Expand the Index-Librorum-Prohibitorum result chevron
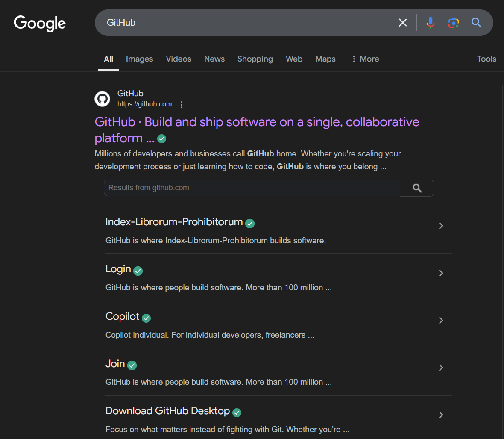Image resolution: width=504 pixels, height=439 pixels. [441, 226]
